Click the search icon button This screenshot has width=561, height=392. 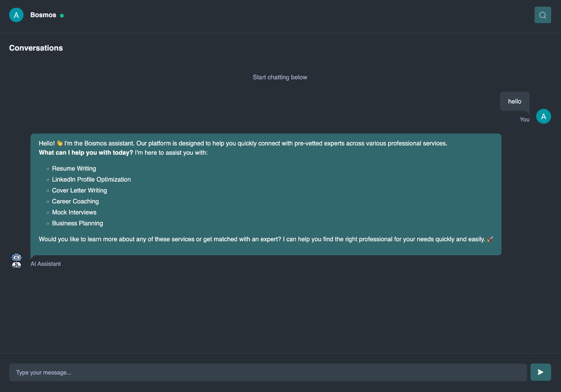pyautogui.click(x=542, y=15)
